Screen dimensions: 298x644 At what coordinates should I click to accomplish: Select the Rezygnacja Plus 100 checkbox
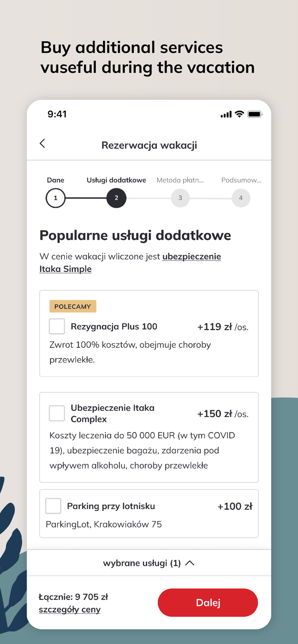click(56, 326)
